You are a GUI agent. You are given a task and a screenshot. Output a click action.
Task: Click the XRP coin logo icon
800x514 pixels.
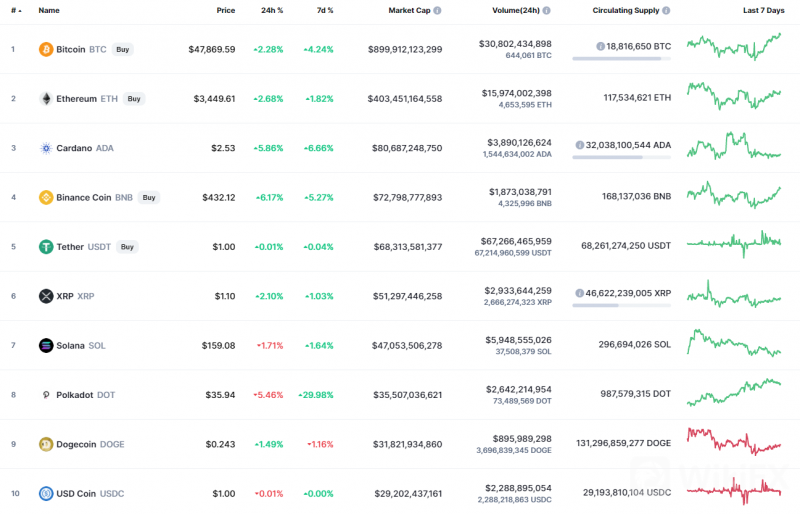[x=46, y=296]
